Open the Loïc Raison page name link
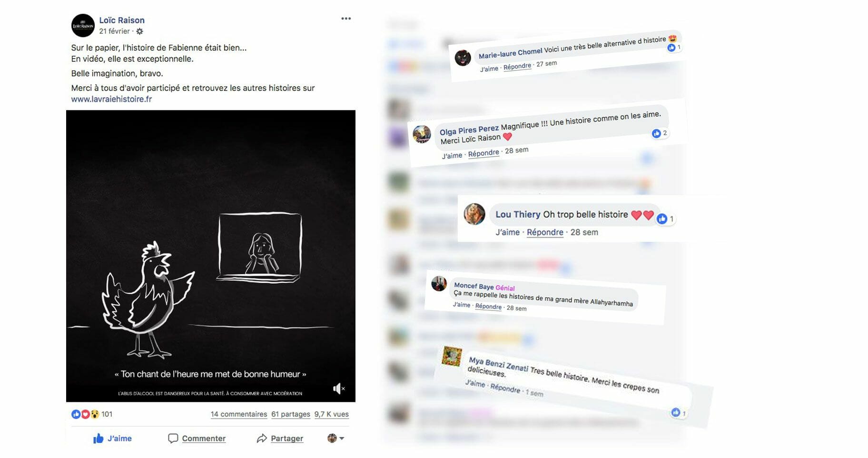868x458 pixels. pyautogui.click(x=122, y=20)
